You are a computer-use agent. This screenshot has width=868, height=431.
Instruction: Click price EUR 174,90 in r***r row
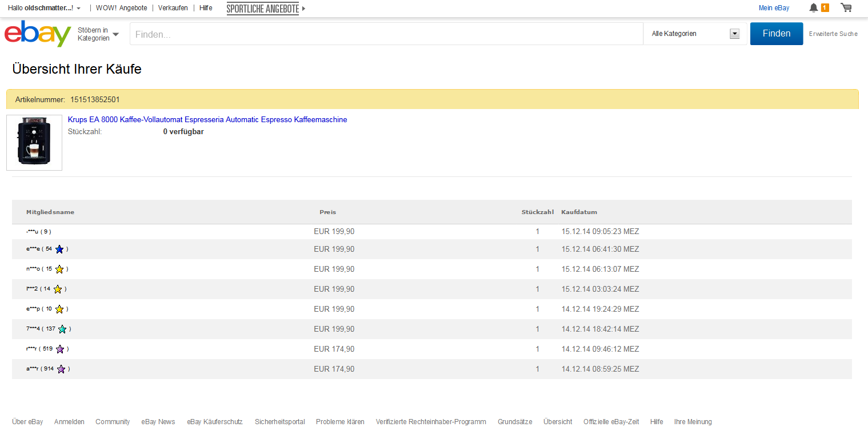point(334,349)
